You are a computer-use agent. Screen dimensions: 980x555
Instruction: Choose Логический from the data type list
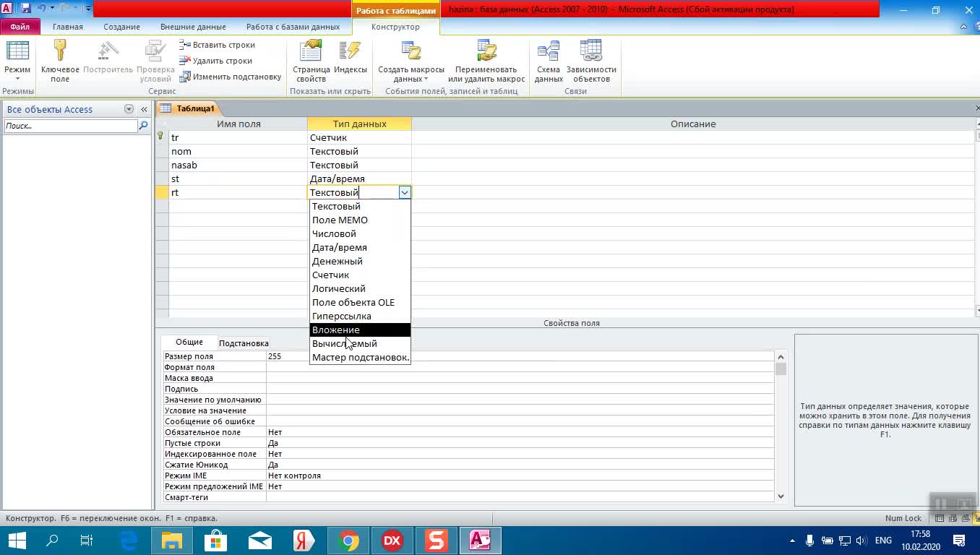(x=360, y=288)
